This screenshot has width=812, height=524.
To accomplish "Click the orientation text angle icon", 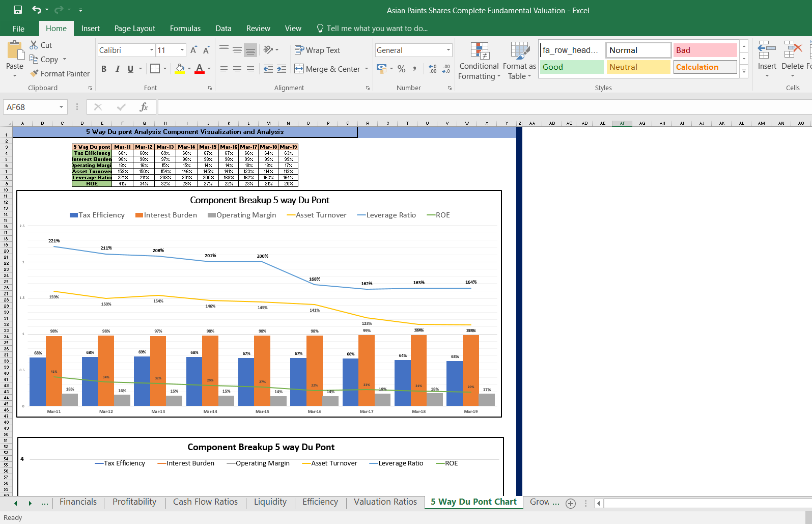I will 268,49.
